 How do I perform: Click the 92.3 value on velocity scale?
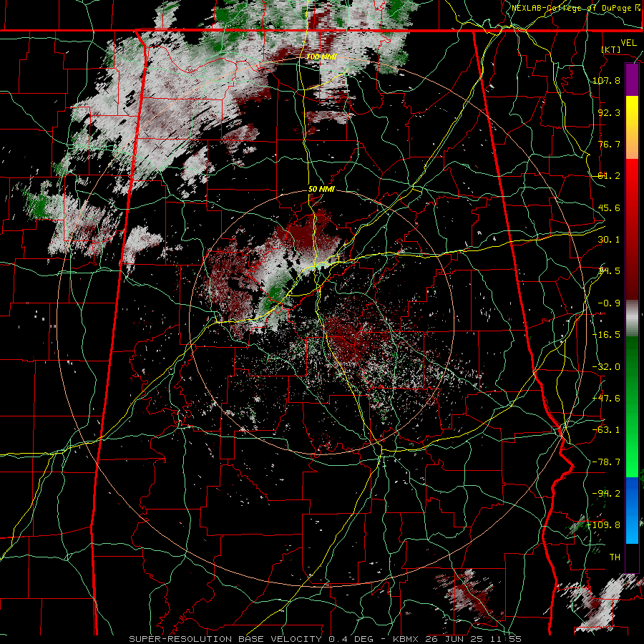coord(609,112)
